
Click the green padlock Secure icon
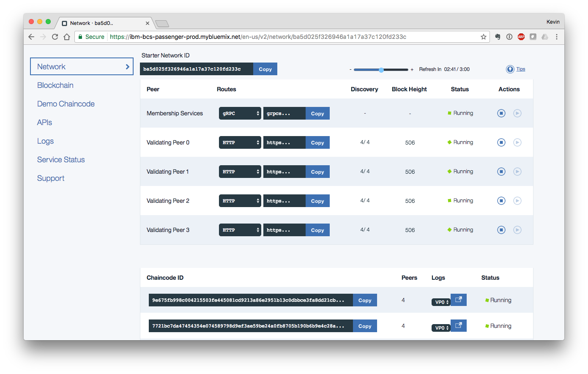click(x=80, y=37)
